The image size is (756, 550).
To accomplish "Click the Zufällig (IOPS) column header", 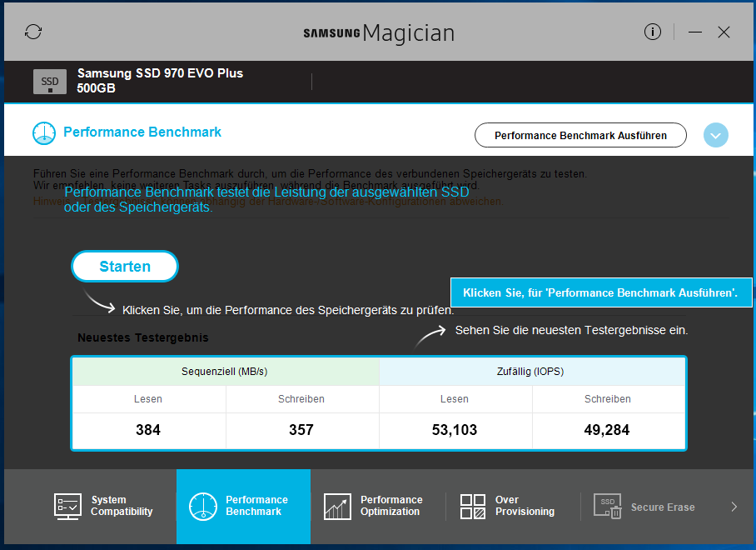I will point(530,371).
